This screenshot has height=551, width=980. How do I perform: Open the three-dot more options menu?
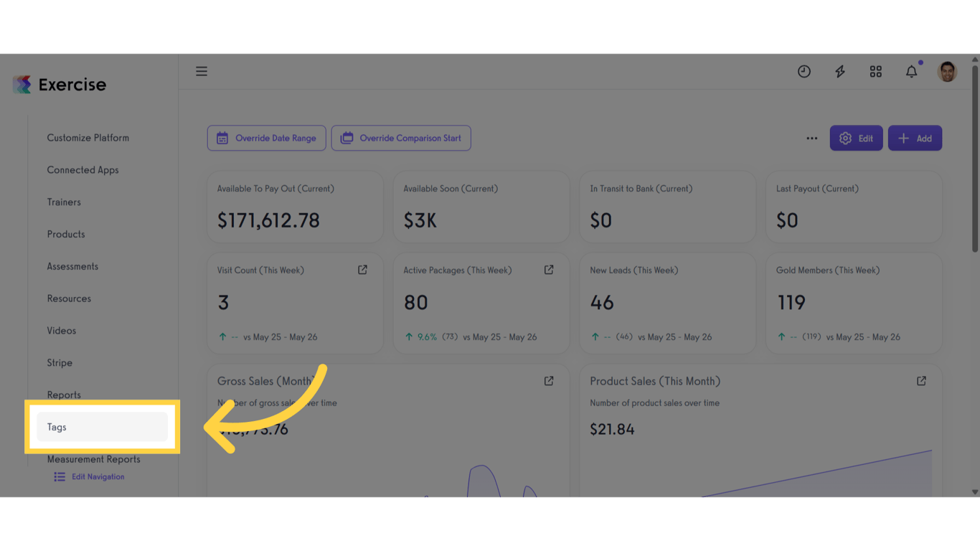pos(811,138)
